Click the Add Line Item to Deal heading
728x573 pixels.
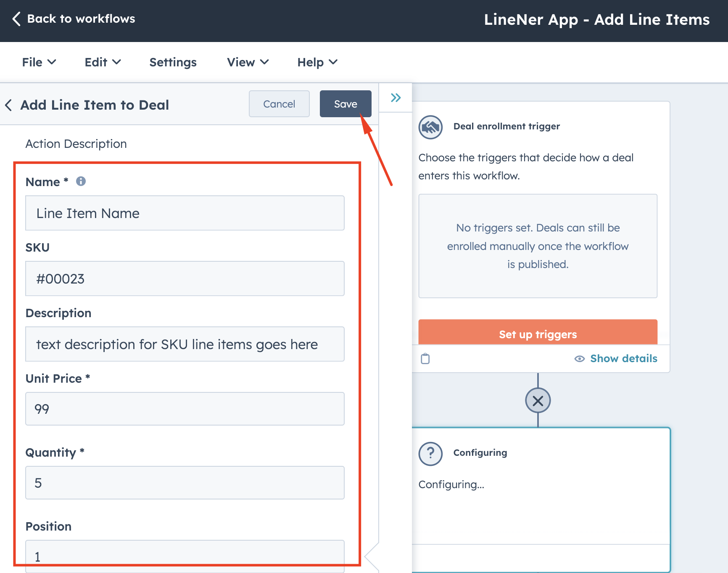[95, 105]
